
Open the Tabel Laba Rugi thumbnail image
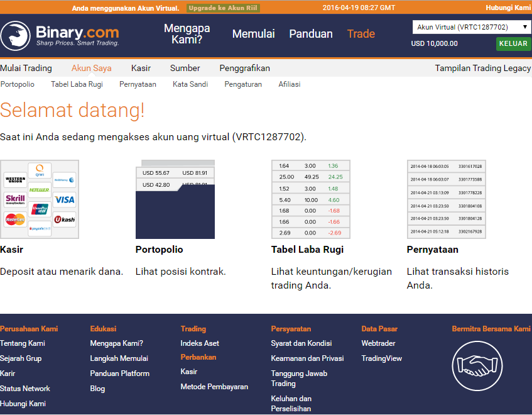311,199
